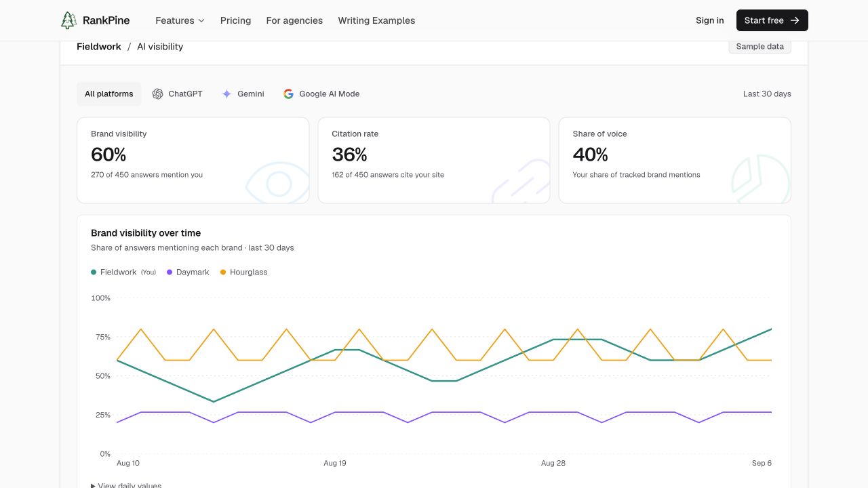The image size is (868, 488).
Task: Switch to the Gemini platform tab
Action: pyautogui.click(x=243, y=94)
